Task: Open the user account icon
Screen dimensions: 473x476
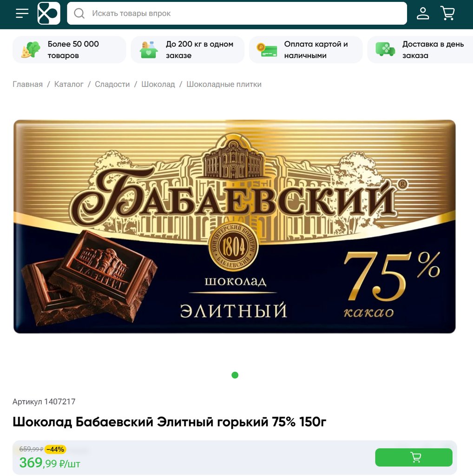Action: [x=423, y=13]
